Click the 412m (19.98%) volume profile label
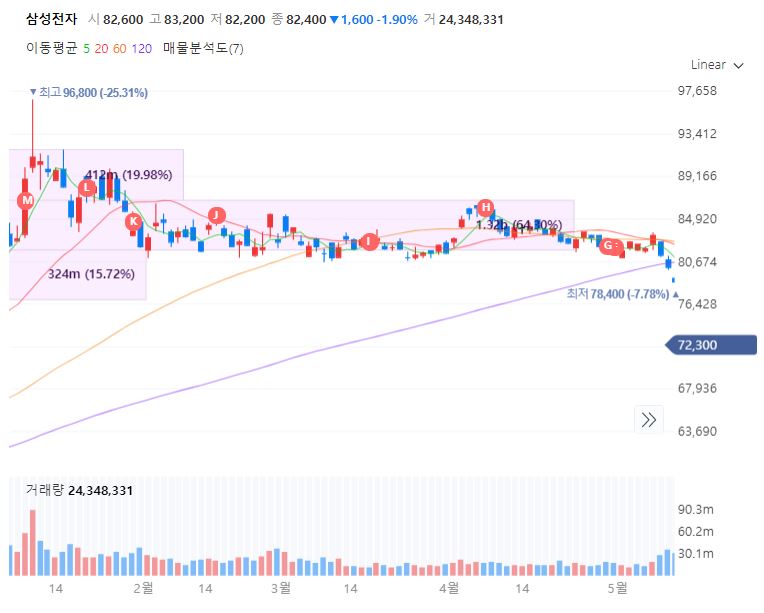 128,174
